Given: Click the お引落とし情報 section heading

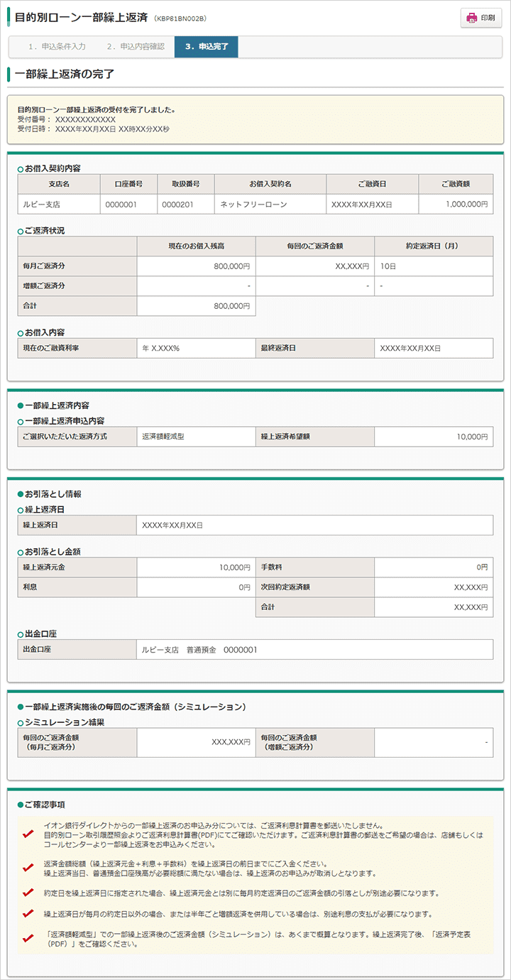Looking at the screenshot, I should point(53,494).
